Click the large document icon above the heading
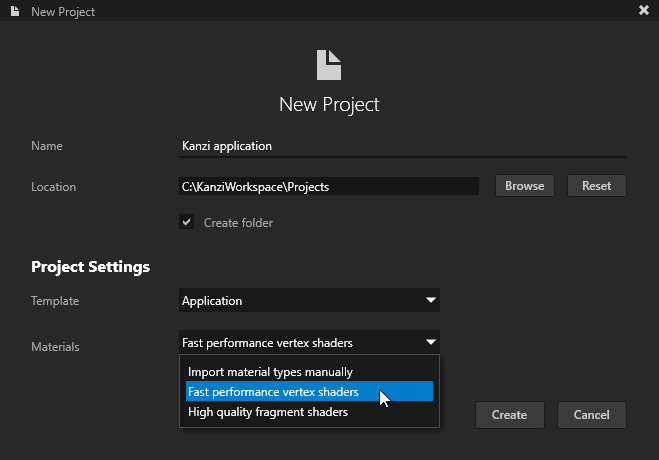This screenshot has width=659, height=460. [329, 65]
